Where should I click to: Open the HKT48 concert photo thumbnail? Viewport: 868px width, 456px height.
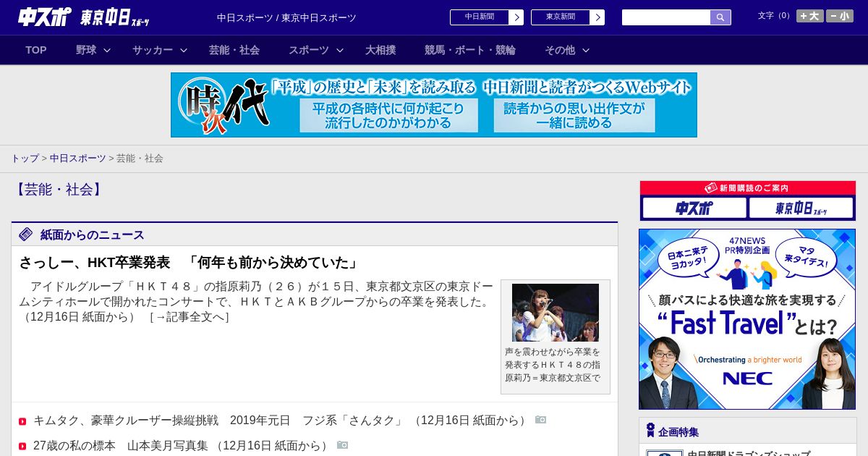click(556, 313)
